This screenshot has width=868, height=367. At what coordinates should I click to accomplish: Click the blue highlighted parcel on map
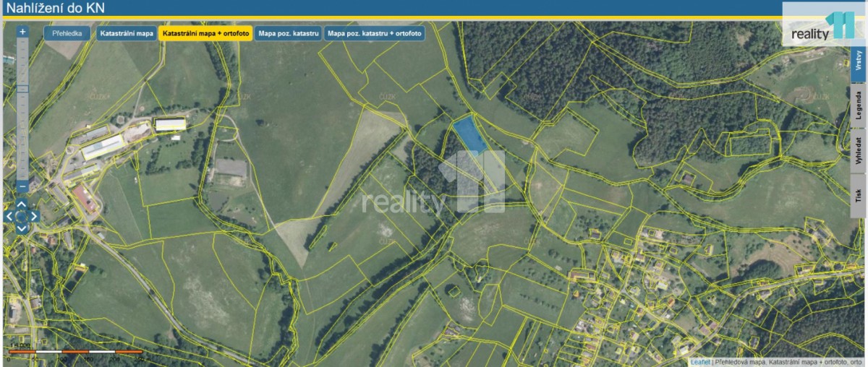coord(469,134)
